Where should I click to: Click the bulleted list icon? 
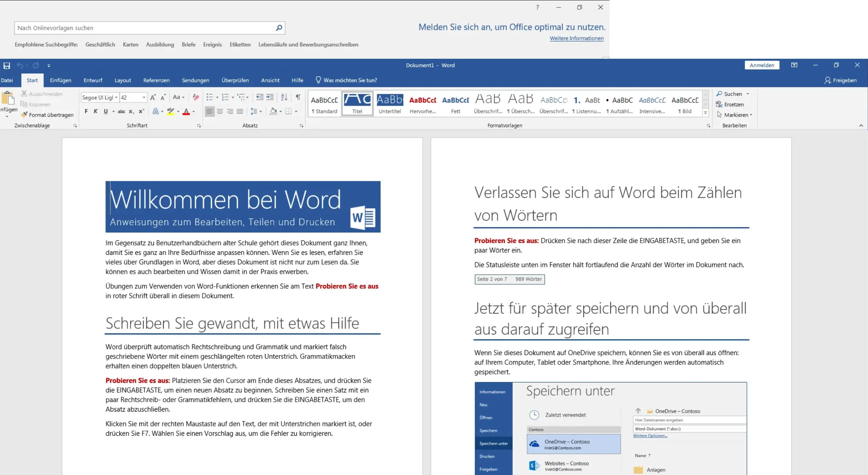(x=210, y=97)
